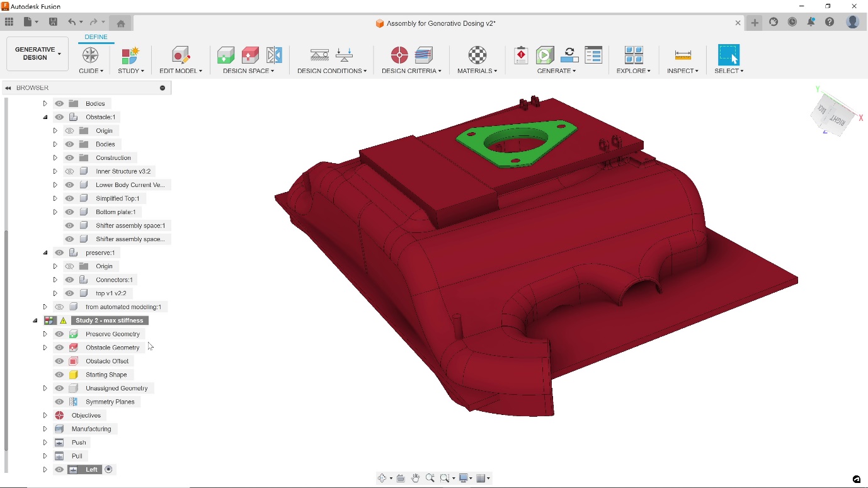Expand the Bodies folder in the browser
This screenshot has height=488, width=868.
tap(45, 103)
